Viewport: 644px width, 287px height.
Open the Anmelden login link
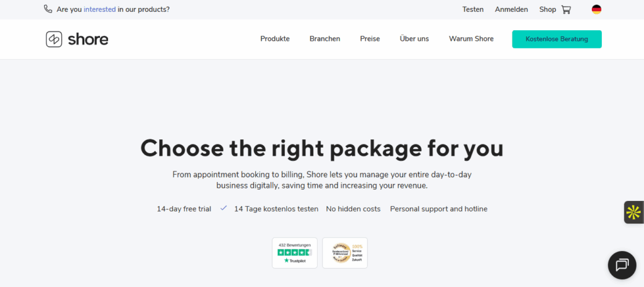tap(511, 9)
